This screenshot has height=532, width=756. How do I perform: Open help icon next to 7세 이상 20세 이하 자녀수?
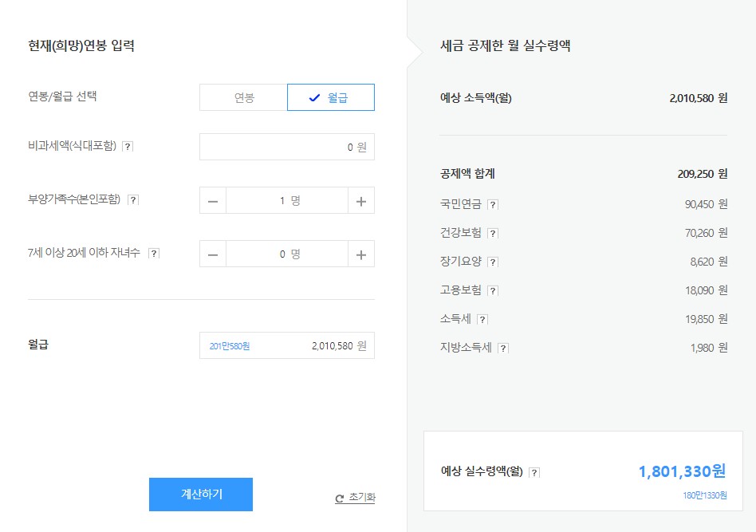pyautogui.click(x=153, y=253)
